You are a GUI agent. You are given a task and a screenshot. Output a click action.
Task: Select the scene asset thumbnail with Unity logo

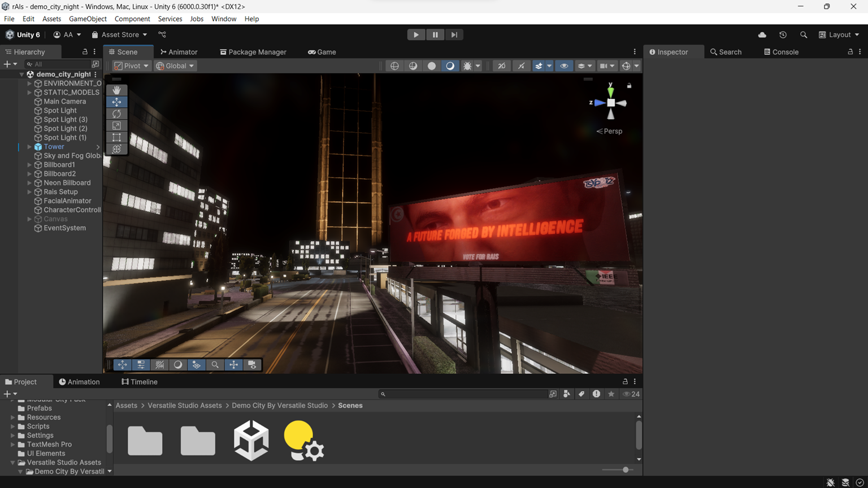[251, 440]
